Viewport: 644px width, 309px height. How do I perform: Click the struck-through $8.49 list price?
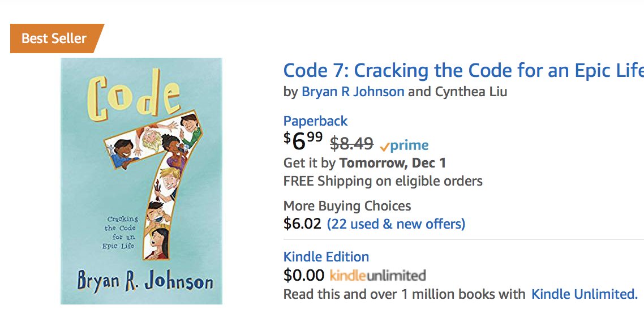point(351,144)
